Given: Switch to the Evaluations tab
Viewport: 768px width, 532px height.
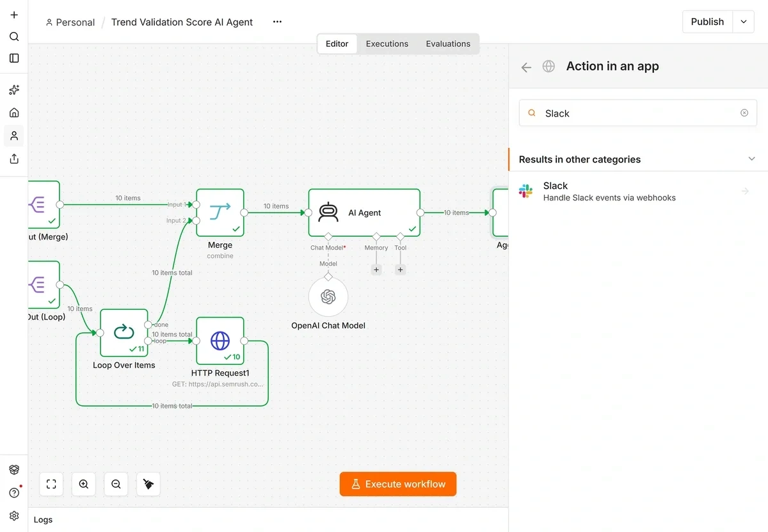Looking at the screenshot, I should tap(448, 44).
